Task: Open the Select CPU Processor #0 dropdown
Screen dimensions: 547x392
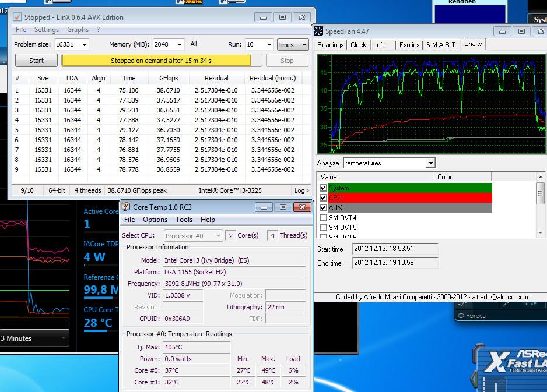Action: pos(194,236)
